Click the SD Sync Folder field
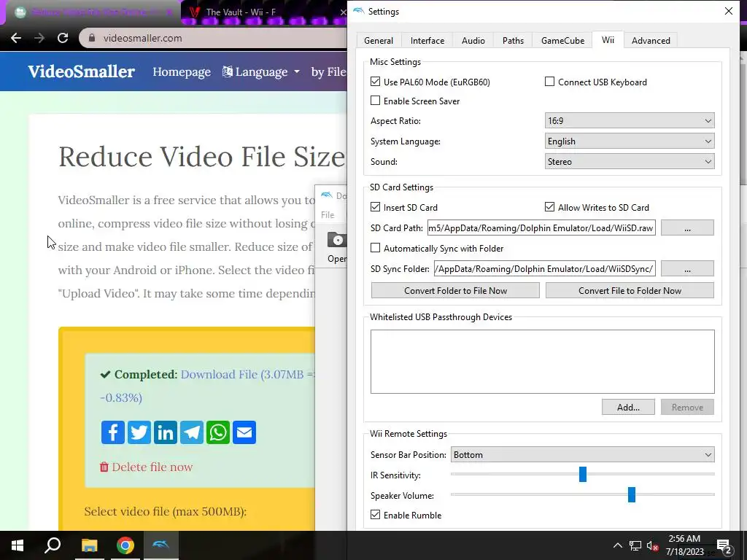 [x=544, y=268]
